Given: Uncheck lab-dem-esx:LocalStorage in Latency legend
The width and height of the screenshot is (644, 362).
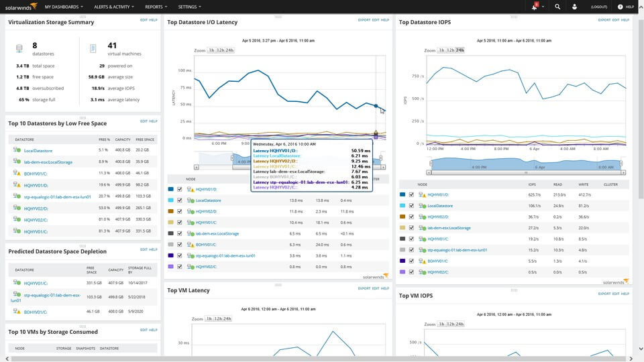Looking at the screenshot, I should click(180, 233).
